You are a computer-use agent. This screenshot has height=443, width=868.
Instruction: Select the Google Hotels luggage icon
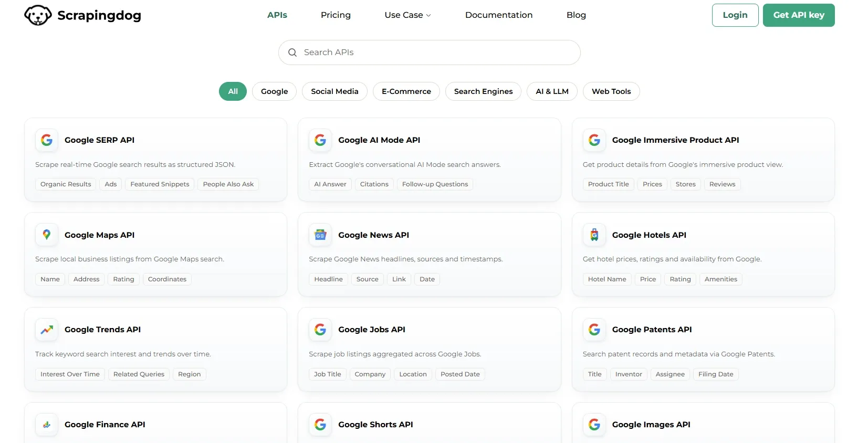(594, 235)
